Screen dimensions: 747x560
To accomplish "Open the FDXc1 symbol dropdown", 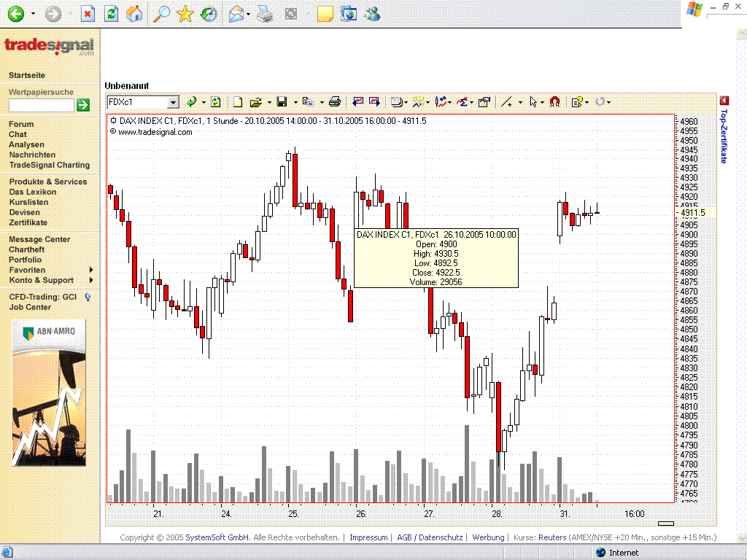I will (173, 102).
